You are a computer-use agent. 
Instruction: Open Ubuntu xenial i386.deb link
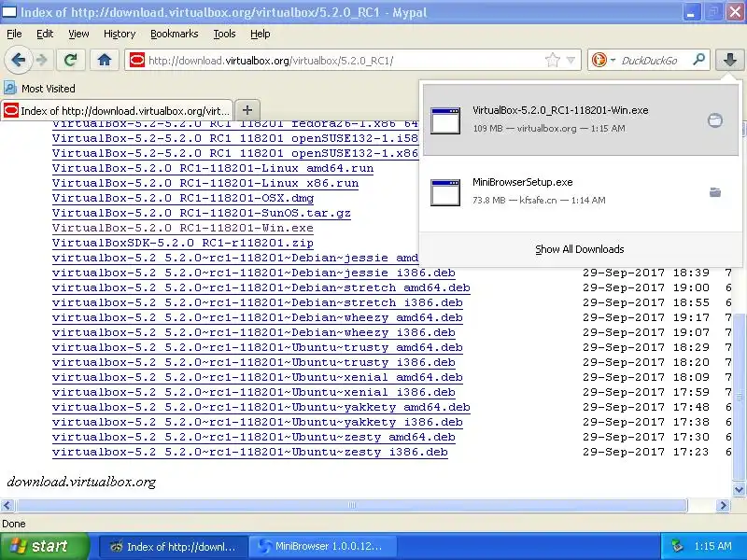254,392
